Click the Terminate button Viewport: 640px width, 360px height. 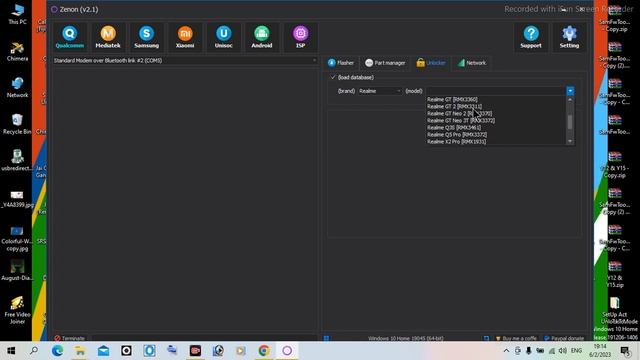tap(69, 338)
